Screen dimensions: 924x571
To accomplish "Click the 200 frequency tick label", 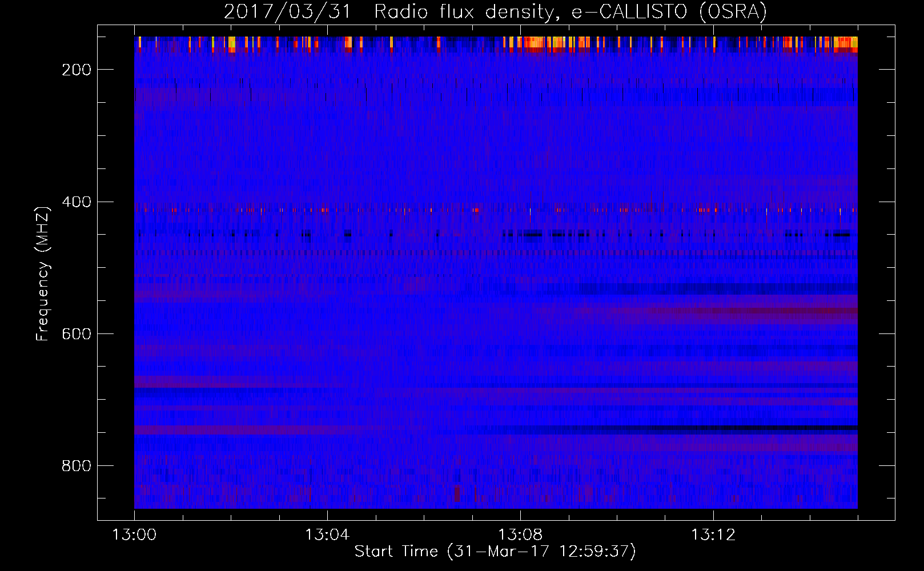I will [x=77, y=70].
